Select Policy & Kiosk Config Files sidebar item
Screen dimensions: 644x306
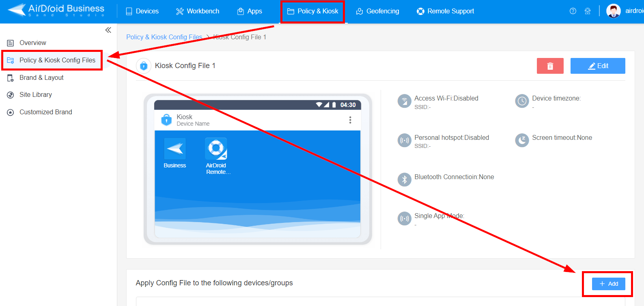click(57, 60)
